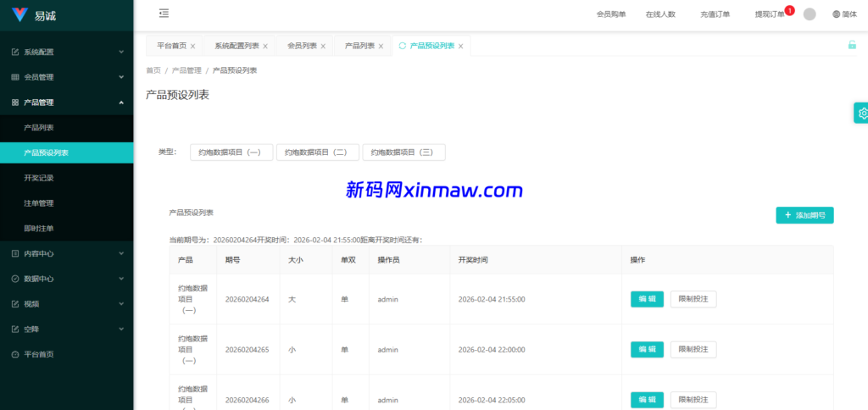Click 限制投注 for period 20260204265
This screenshot has width=868, height=410.
point(693,350)
